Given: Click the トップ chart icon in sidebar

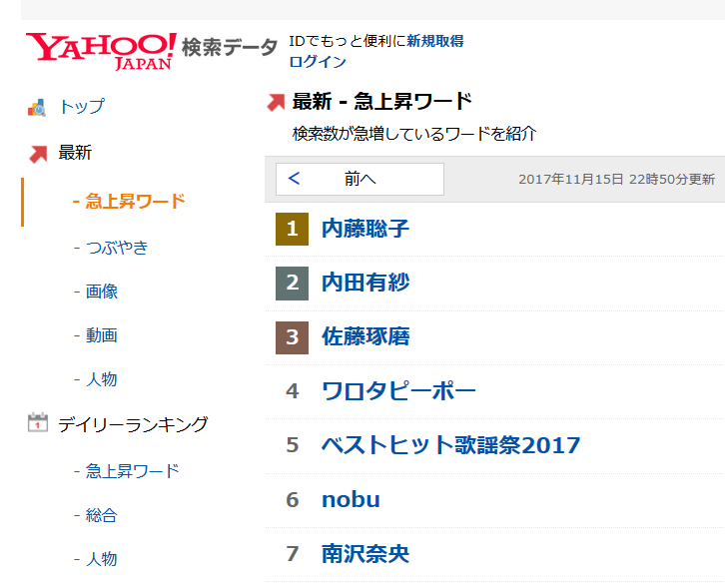Looking at the screenshot, I should click(x=37, y=107).
